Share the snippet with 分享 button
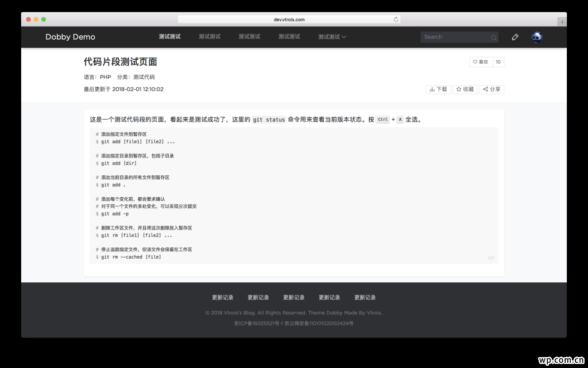Image resolution: width=588 pixels, height=368 pixels. 492,89
